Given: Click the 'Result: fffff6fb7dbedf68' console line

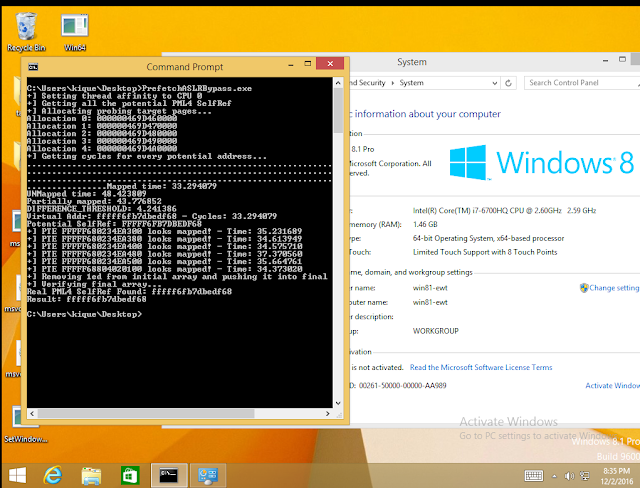Looking at the screenshot, I should [x=87, y=299].
